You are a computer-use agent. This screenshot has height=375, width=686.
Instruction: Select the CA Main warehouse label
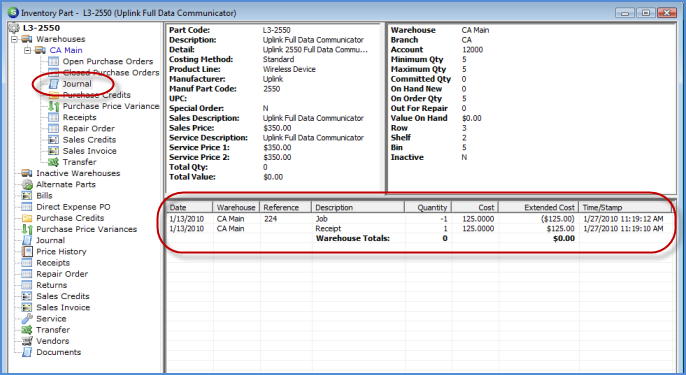[x=66, y=50]
